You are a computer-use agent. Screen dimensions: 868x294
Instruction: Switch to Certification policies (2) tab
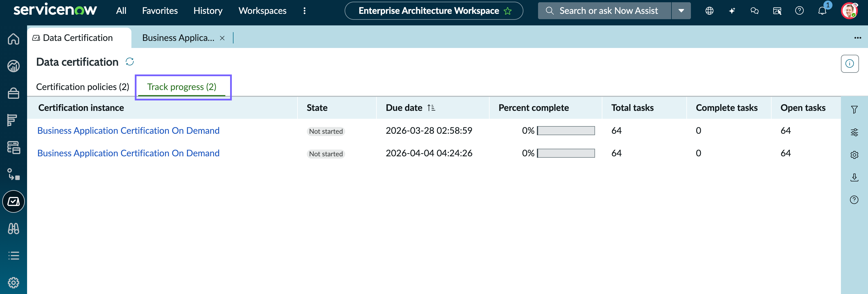coord(83,87)
